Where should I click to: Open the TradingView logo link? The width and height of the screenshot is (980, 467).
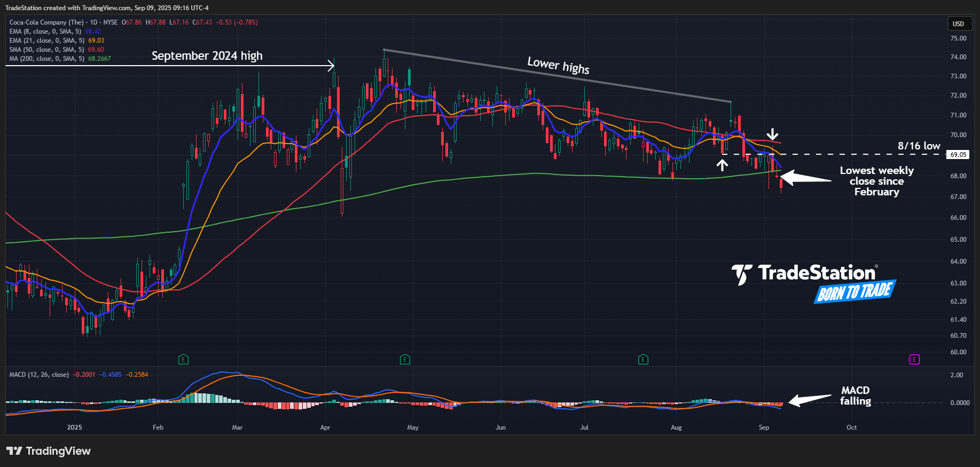[x=49, y=451]
